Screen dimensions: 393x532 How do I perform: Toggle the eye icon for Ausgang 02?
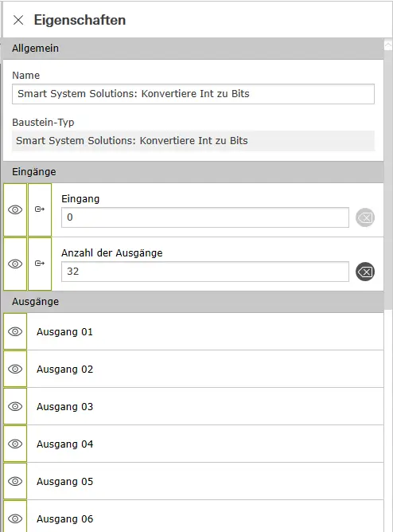(15, 369)
